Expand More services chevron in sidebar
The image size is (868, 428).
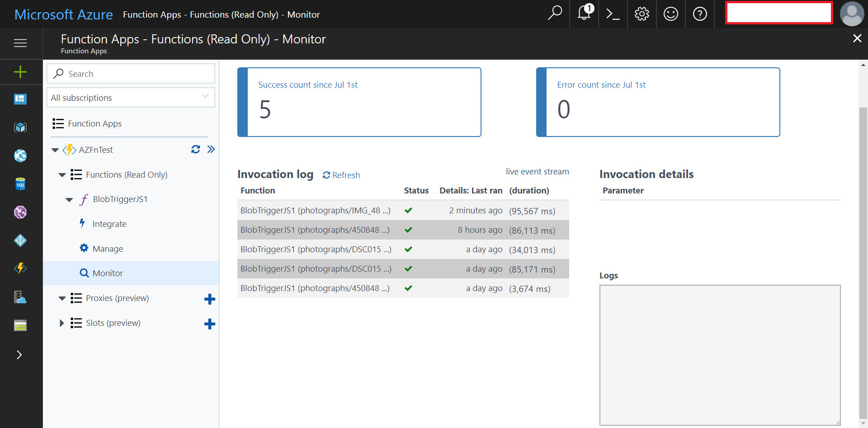coord(19,355)
